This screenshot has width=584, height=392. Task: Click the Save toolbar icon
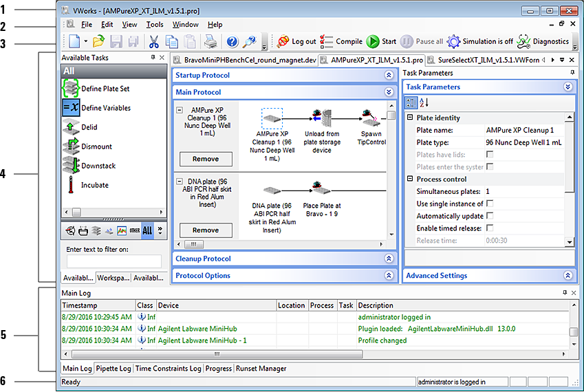point(116,41)
